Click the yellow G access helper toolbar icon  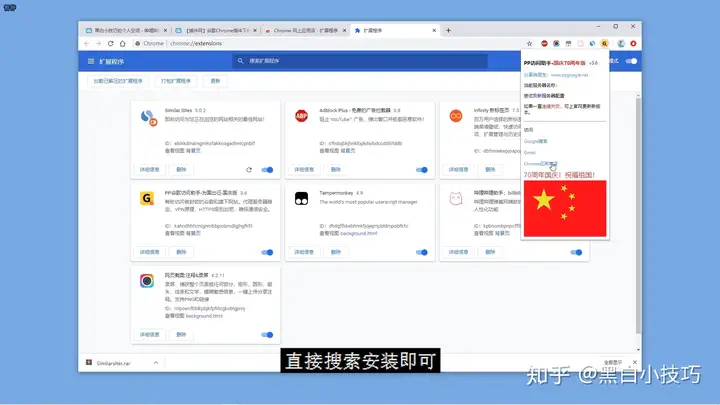(605, 44)
